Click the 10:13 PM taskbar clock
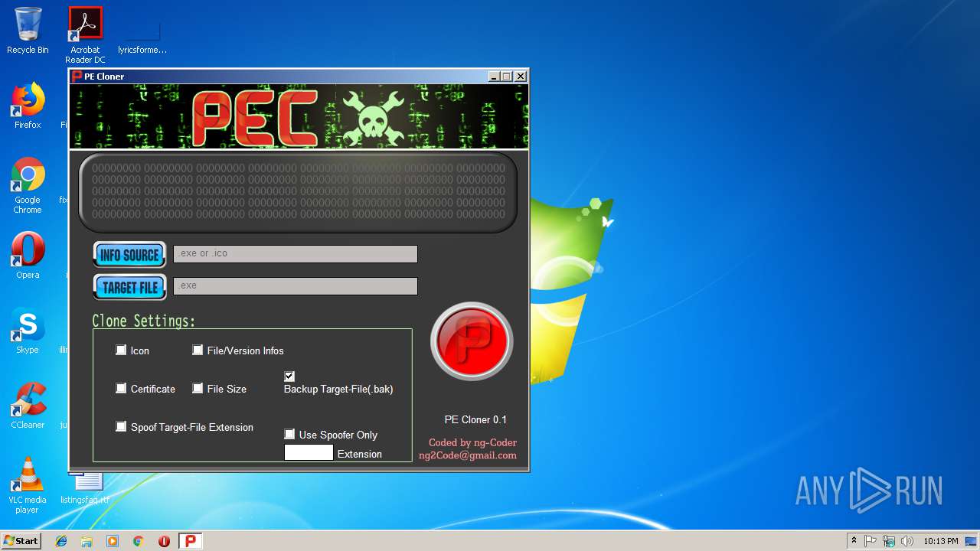The width and height of the screenshot is (980, 551). (x=940, y=541)
